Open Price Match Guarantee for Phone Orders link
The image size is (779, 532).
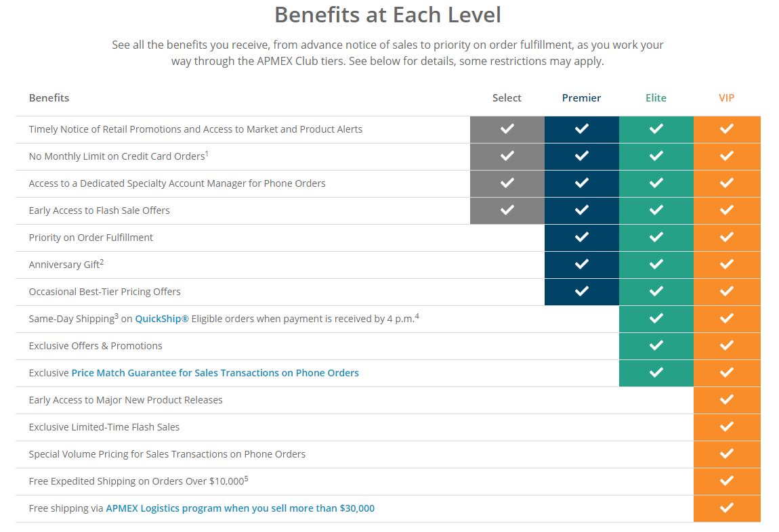(x=215, y=373)
